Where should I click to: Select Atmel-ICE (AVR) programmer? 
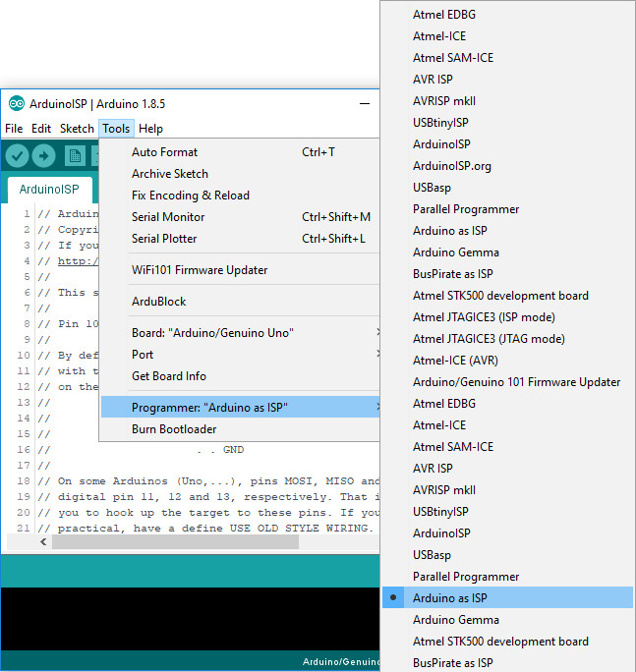(507, 361)
